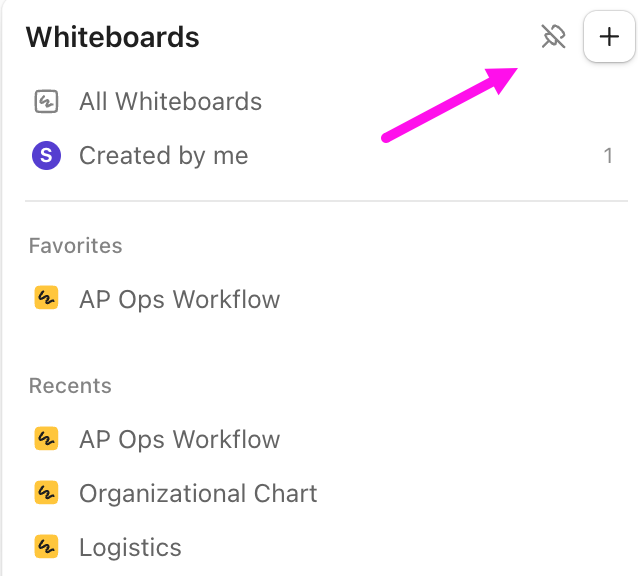Click the Logistics whiteboard icon

click(46, 548)
